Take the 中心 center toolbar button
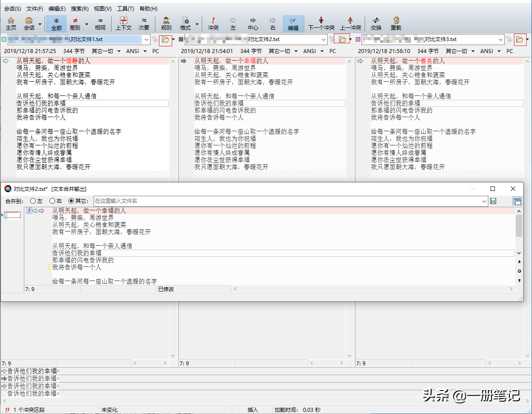 pos(253,23)
